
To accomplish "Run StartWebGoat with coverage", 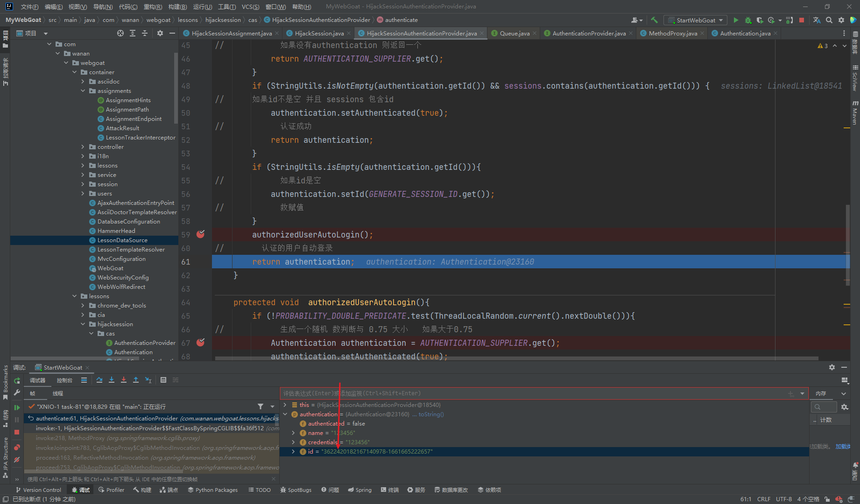I will pos(760,20).
